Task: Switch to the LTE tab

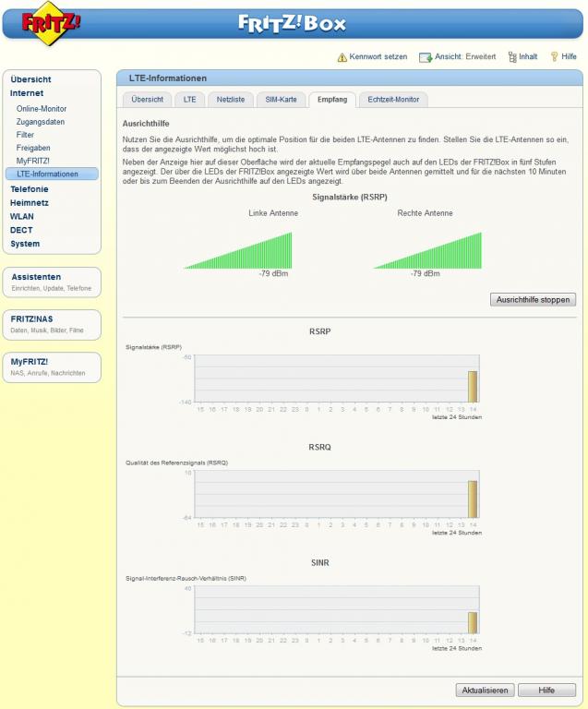Action: (x=190, y=100)
